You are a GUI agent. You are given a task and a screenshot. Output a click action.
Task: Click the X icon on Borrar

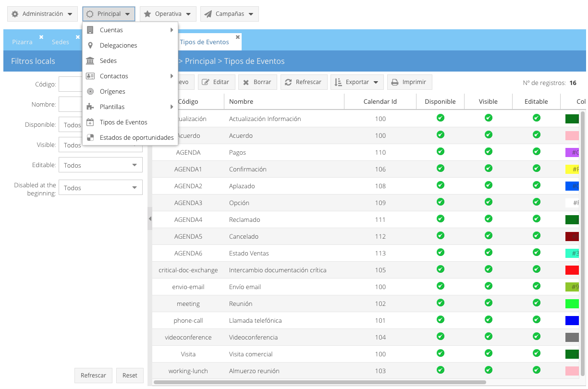pyautogui.click(x=246, y=82)
